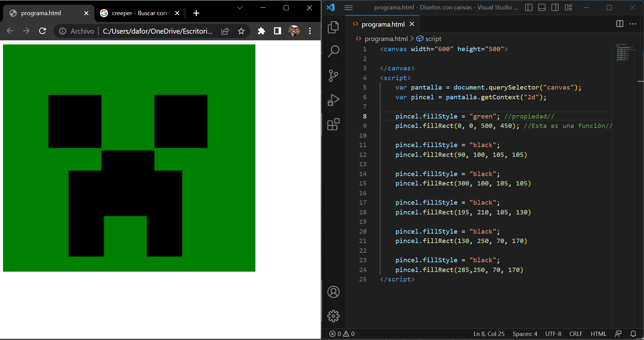Toggle the secondary side bar layout icon
Image resolution: width=644 pixels, height=340 pixels.
coord(555,7)
